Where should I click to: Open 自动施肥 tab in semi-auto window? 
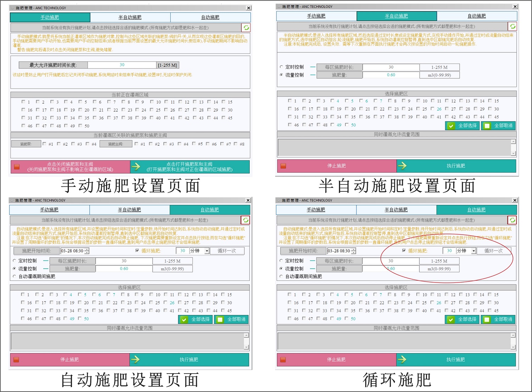tap(477, 16)
